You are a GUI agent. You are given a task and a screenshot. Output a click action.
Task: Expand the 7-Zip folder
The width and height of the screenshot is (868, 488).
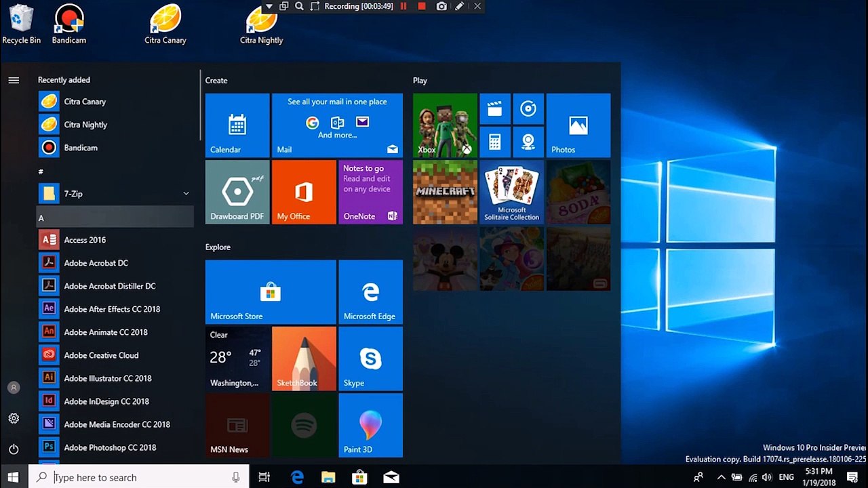coord(115,194)
